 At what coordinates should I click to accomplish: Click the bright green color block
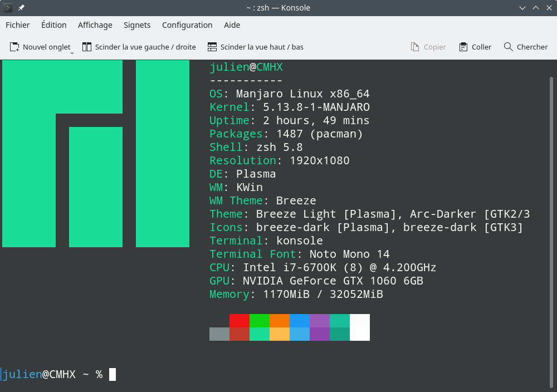[260, 321]
